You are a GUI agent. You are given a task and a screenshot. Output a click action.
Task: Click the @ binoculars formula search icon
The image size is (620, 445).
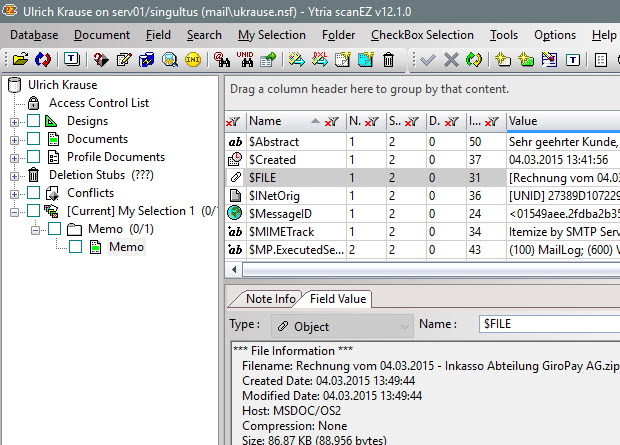(x=221, y=60)
